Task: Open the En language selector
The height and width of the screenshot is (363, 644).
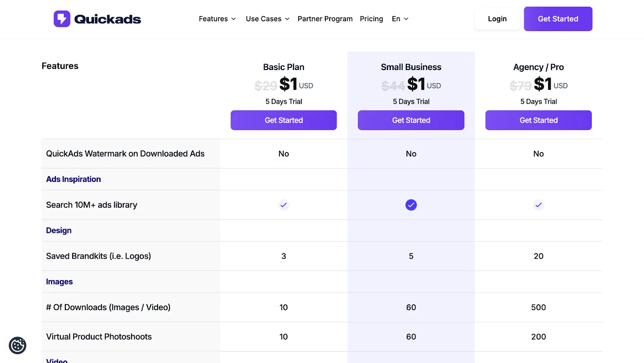Action: click(400, 19)
